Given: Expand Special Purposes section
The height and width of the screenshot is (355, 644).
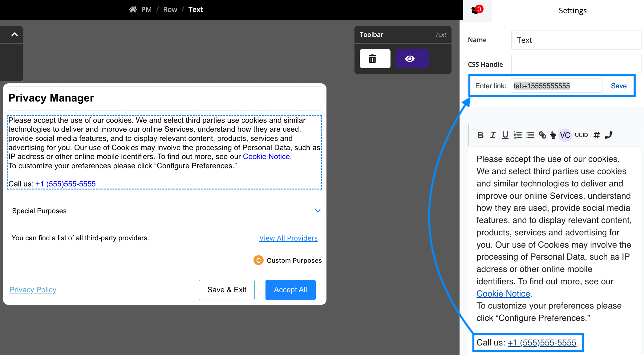Looking at the screenshot, I should (318, 211).
